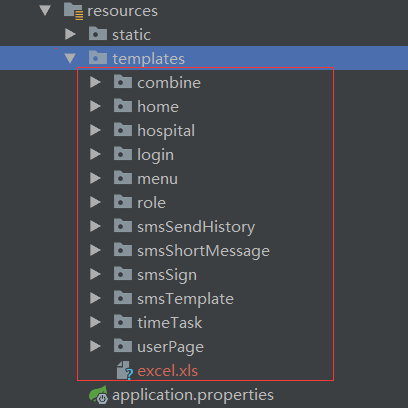The width and height of the screenshot is (408, 408).
Task: Click the userPage folder icon
Action: [123, 346]
